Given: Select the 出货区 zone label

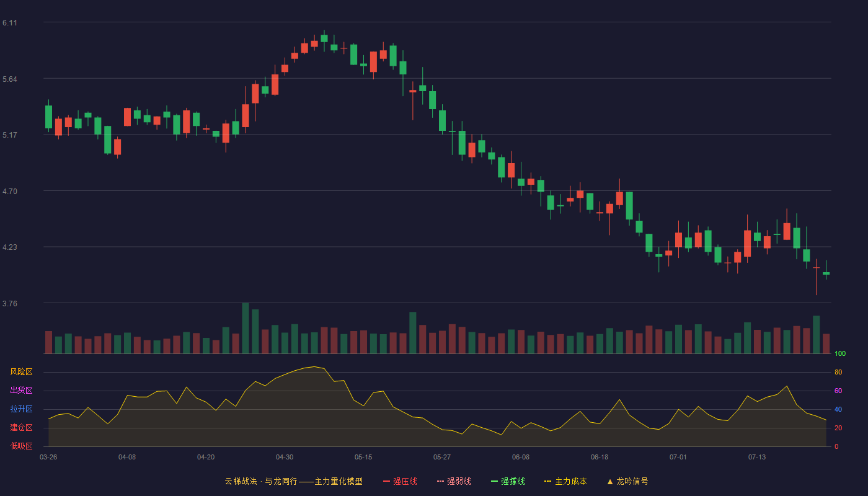Looking at the screenshot, I should [x=21, y=391].
